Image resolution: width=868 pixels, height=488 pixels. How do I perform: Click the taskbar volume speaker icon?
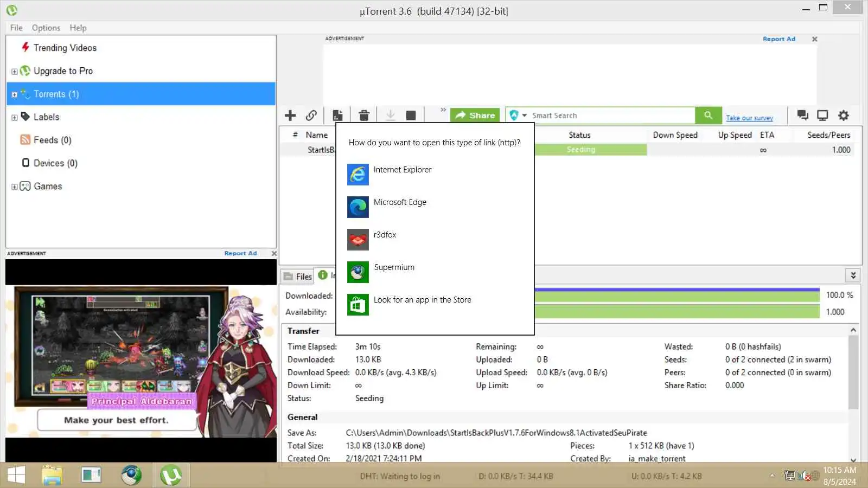[x=805, y=476]
